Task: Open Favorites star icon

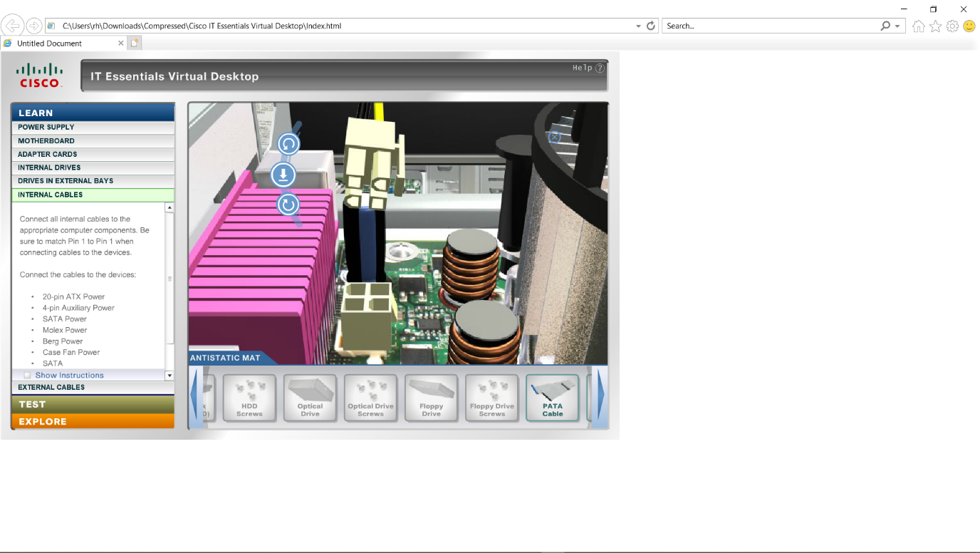Action: coord(935,26)
